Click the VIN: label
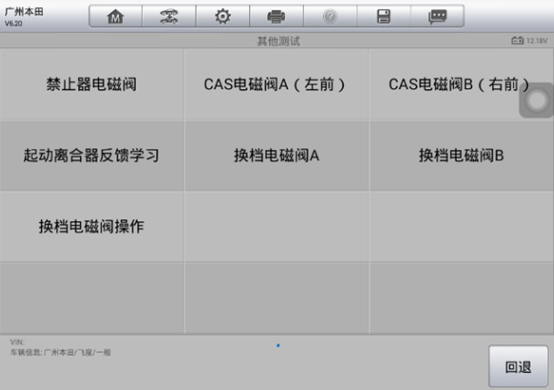 click(x=17, y=342)
